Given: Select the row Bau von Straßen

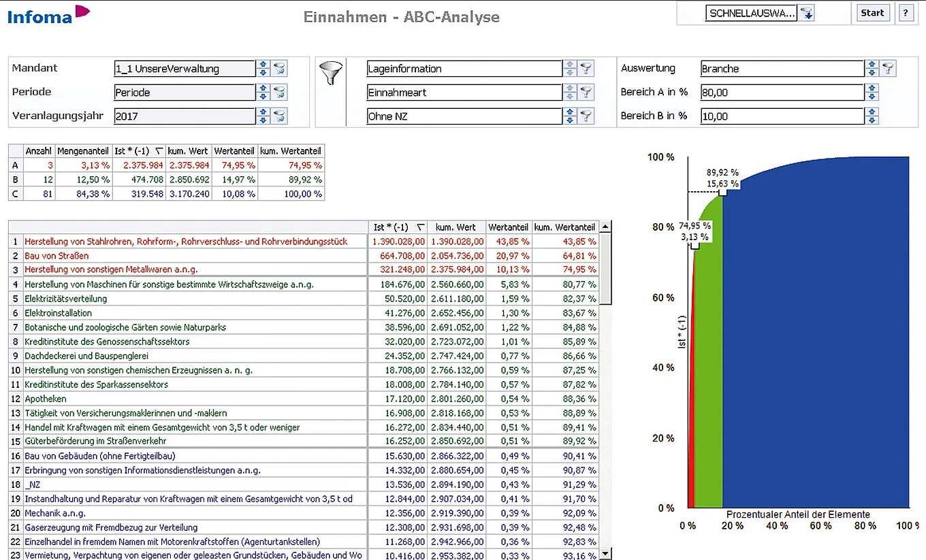Looking at the screenshot, I should pyautogui.click(x=57, y=256).
